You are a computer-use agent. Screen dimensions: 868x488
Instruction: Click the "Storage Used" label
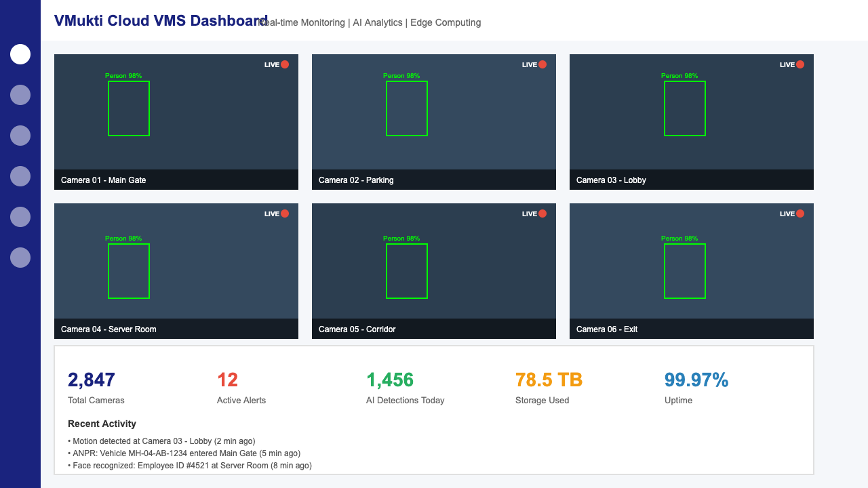coord(542,401)
